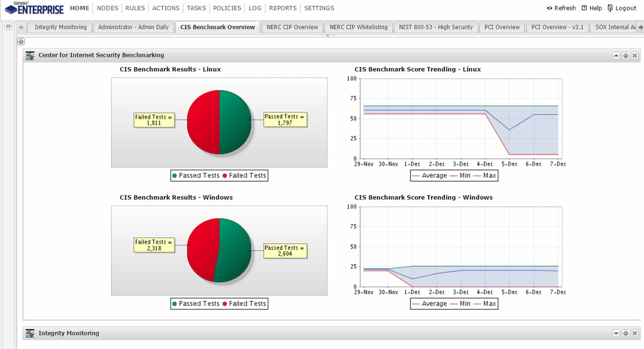Open the Center for Internet Security Benchmarking widget icon
644x349 pixels.
[30, 55]
